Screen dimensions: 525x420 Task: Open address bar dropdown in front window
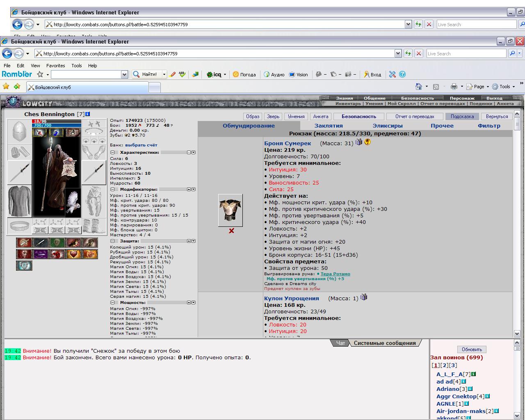point(398,53)
